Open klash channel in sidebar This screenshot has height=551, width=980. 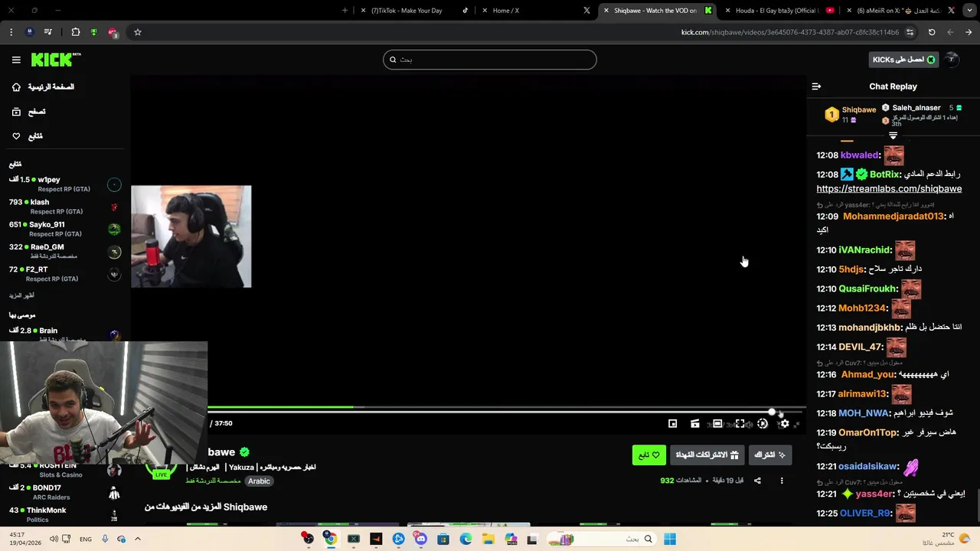[64, 207]
